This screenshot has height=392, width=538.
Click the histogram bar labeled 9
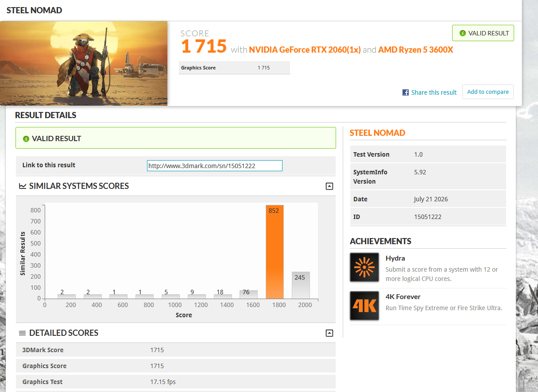pos(196,296)
